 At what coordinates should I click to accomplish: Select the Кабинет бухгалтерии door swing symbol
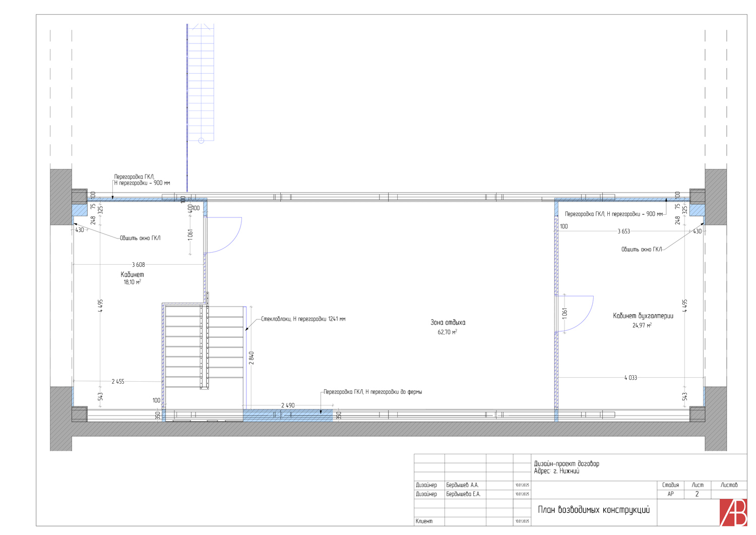click(x=576, y=314)
